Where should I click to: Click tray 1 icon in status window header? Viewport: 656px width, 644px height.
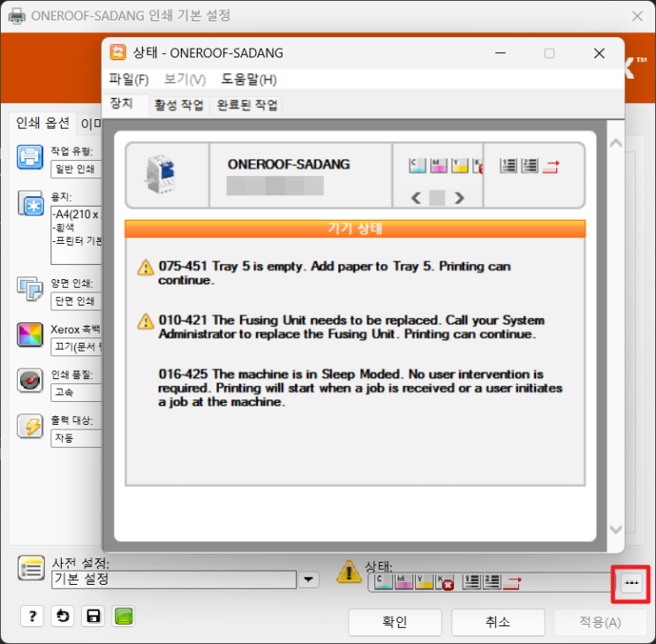(x=509, y=166)
